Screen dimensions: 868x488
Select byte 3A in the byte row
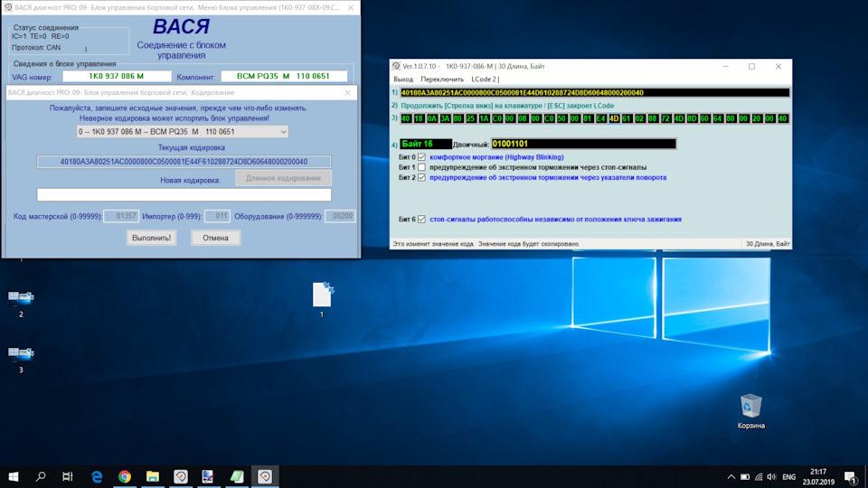tap(445, 118)
